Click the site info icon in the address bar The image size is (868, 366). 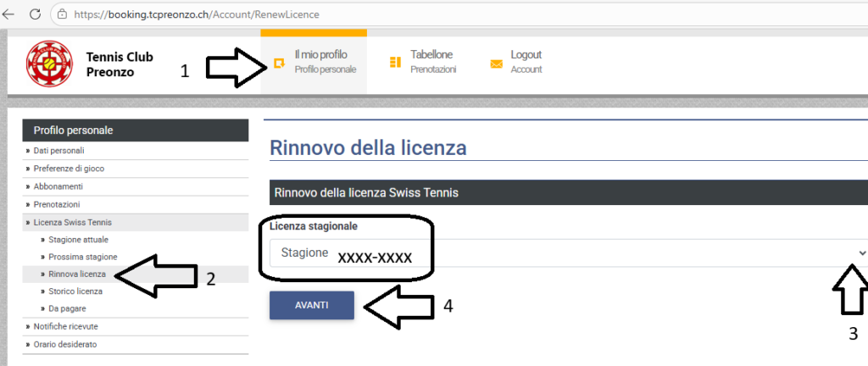click(62, 14)
